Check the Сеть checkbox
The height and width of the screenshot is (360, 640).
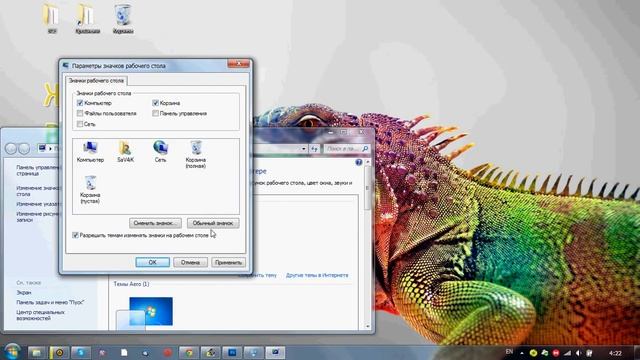[80, 124]
